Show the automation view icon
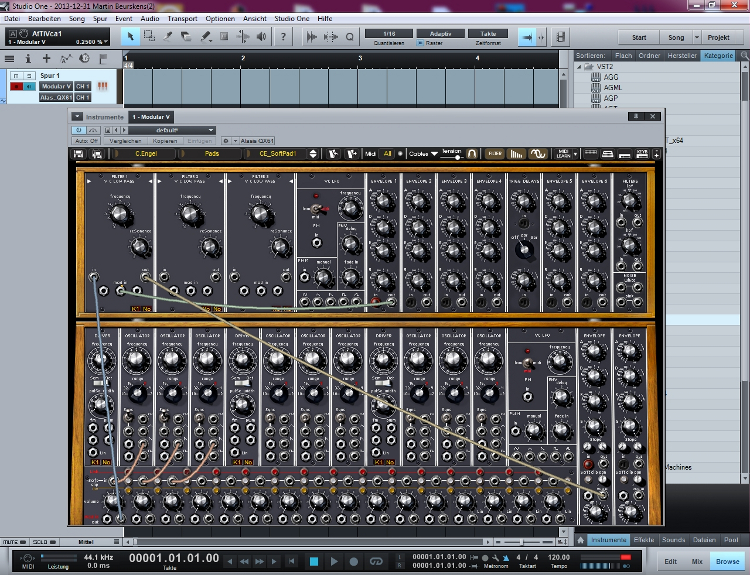Screen dimensions: 750x575 [x=66, y=59]
